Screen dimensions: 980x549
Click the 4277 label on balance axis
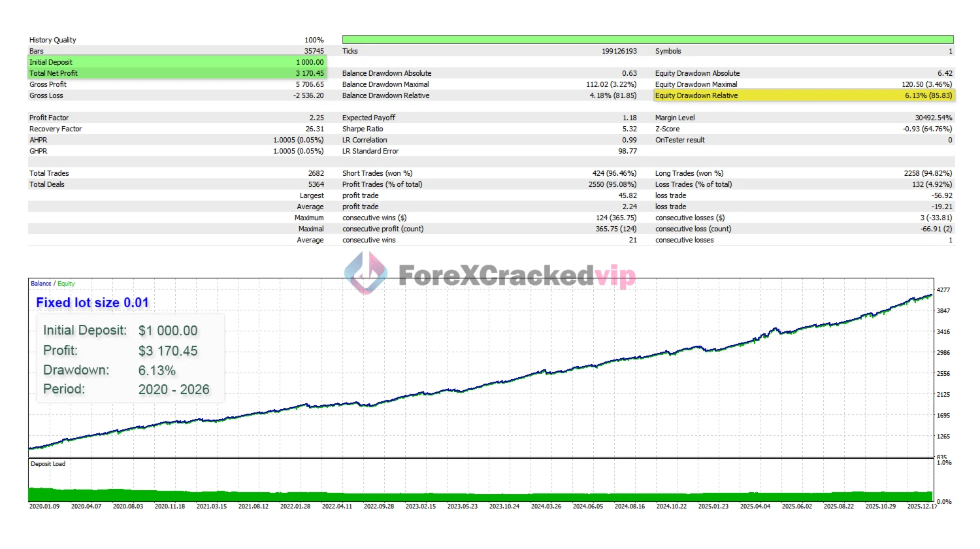tap(943, 290)
